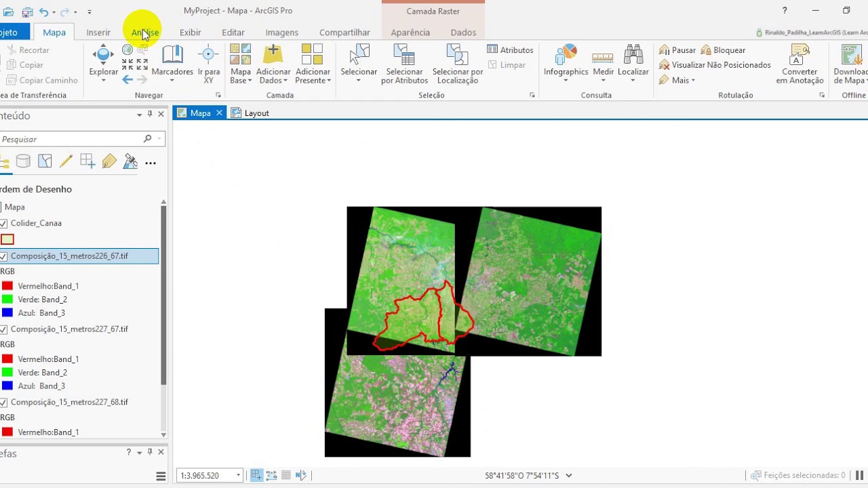The image size is (868, 488).
Task: Switch to the Layout view tab
Action: pos(250,113)
